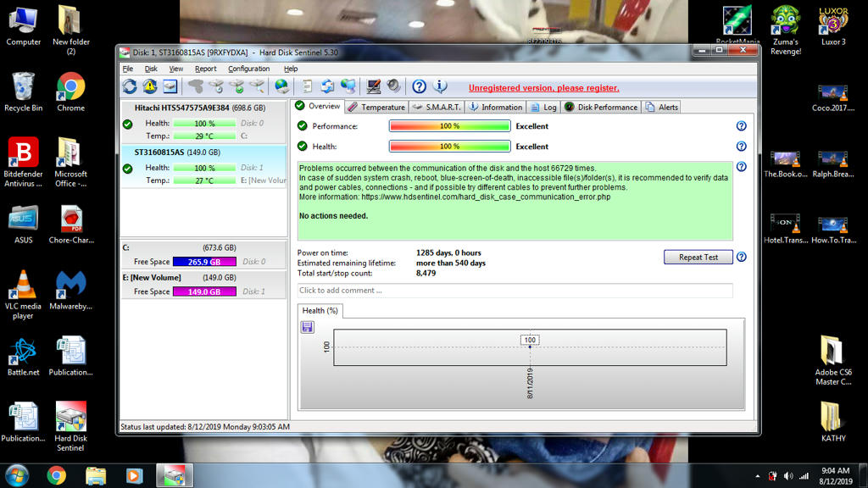Switch to the Disk Performance tab
The height and width of the screenshot is (488, 868).
point(601,108)
